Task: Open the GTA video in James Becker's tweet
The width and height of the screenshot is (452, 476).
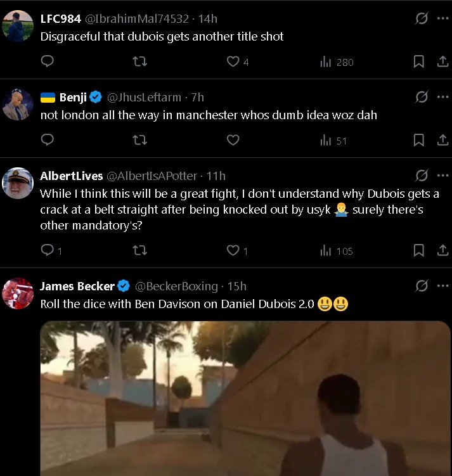Action: tap(245, 398)
